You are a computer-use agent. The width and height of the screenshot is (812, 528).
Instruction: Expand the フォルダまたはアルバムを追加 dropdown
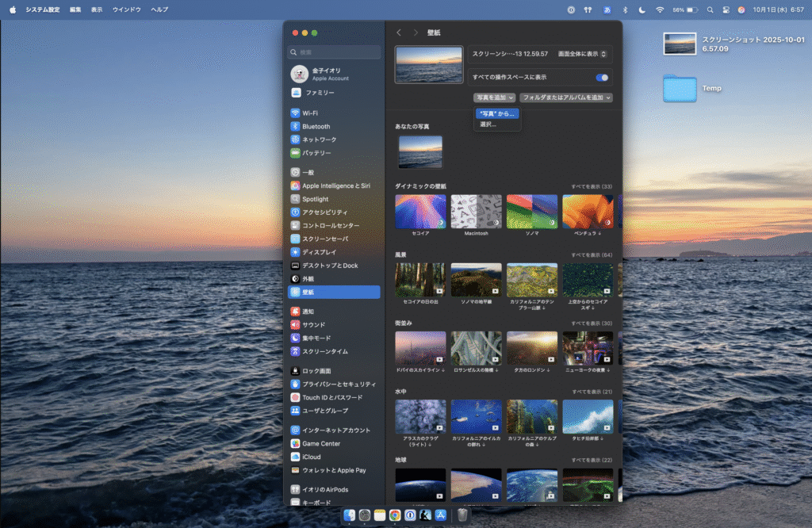coord(566,98)
